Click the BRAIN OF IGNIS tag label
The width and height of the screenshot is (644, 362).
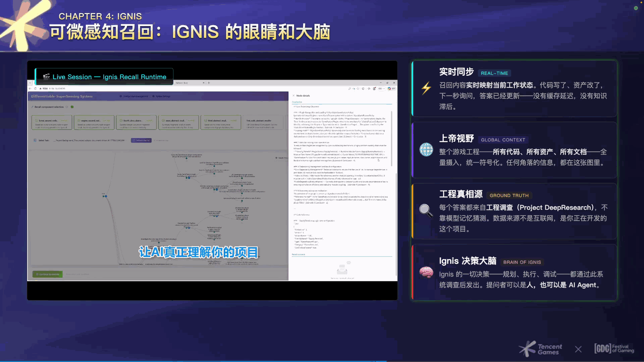tap(522, 262)
